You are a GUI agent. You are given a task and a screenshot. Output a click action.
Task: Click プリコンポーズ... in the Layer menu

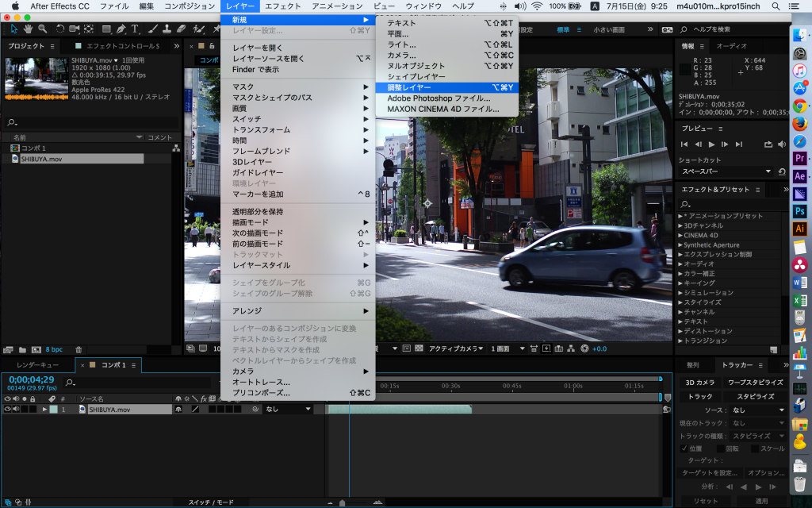click(261, 392)
